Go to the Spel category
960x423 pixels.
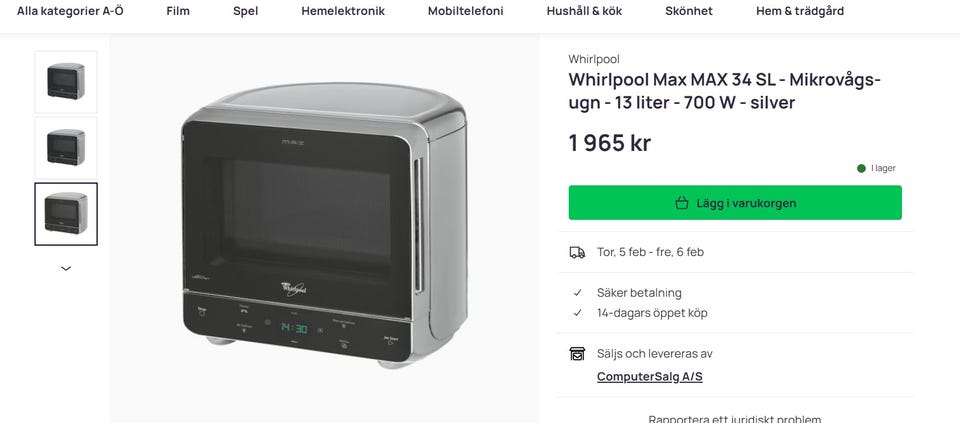pos(246,11)
